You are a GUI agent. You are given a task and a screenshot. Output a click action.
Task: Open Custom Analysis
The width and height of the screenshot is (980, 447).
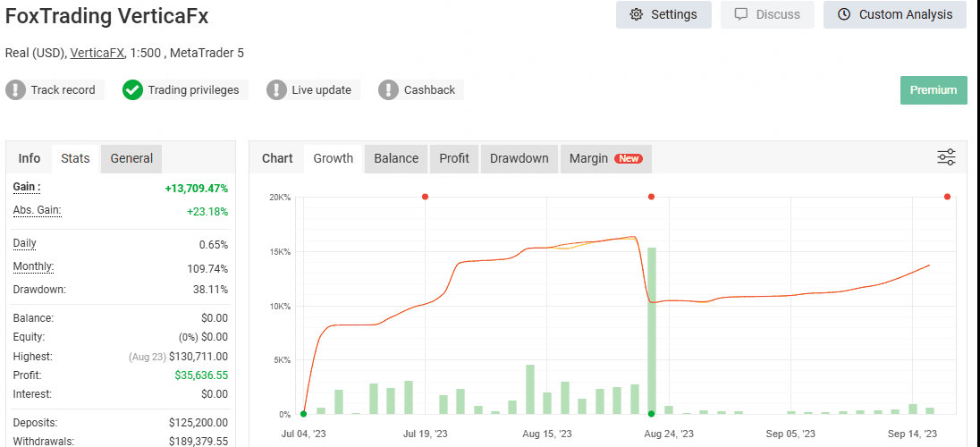click(x=895, y=14)
